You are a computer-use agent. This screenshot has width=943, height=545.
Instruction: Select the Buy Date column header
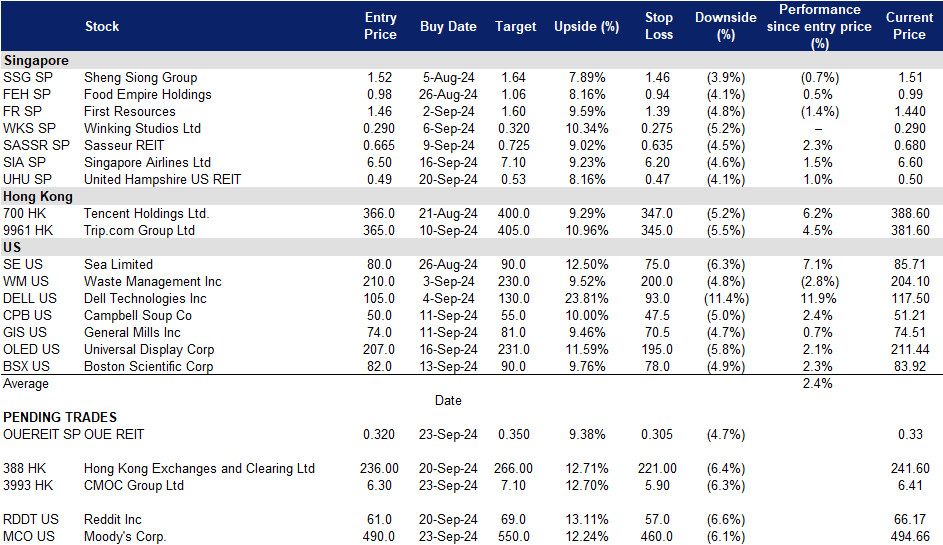(x=448, y=26)
